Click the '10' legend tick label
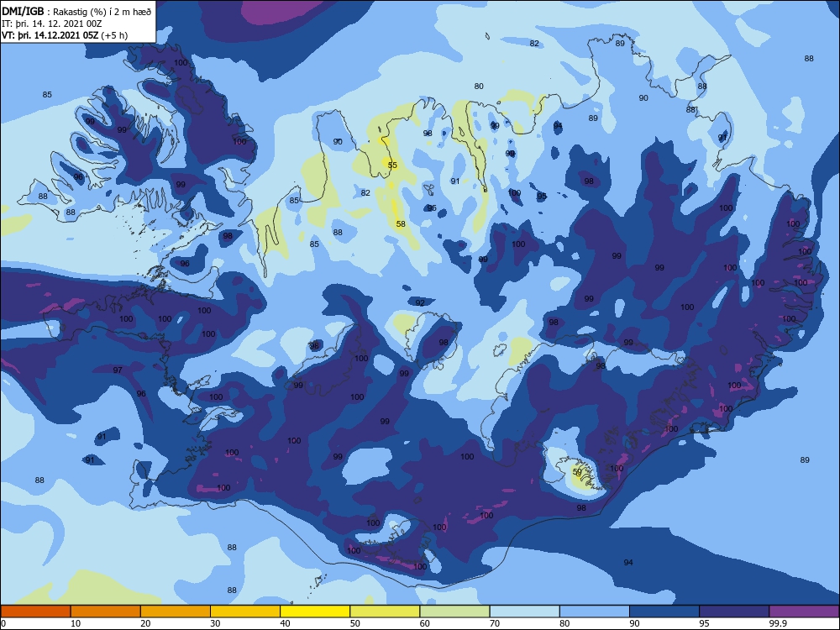This screenshot has width=840, height=630. (x=76, y=623)
